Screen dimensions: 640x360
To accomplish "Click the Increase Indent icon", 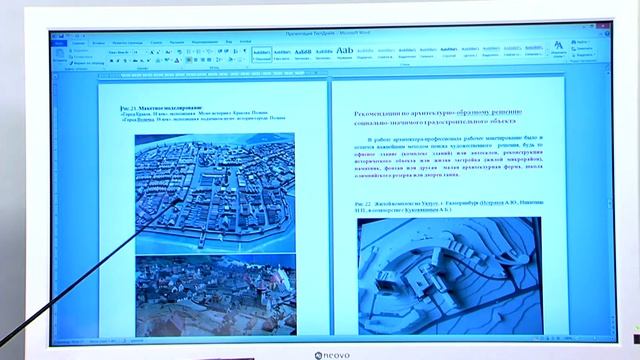I will click(x=226, y=51).
